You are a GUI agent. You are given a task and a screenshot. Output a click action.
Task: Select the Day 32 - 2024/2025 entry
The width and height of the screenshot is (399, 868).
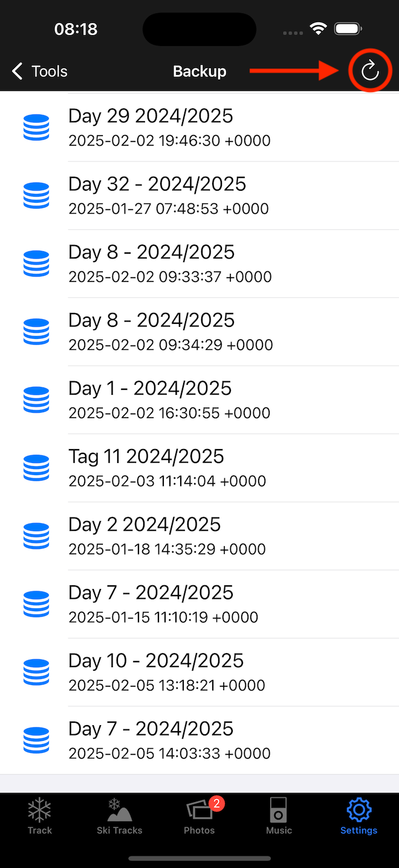point(169,195)
